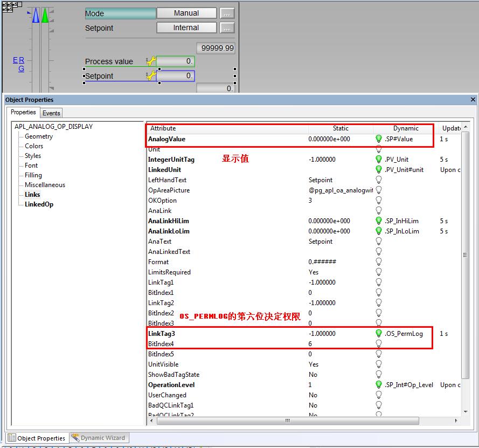Viewport: 479px width, 448px height.
Task: Select Geometry in the property tree
Action: tap(39, 136)
